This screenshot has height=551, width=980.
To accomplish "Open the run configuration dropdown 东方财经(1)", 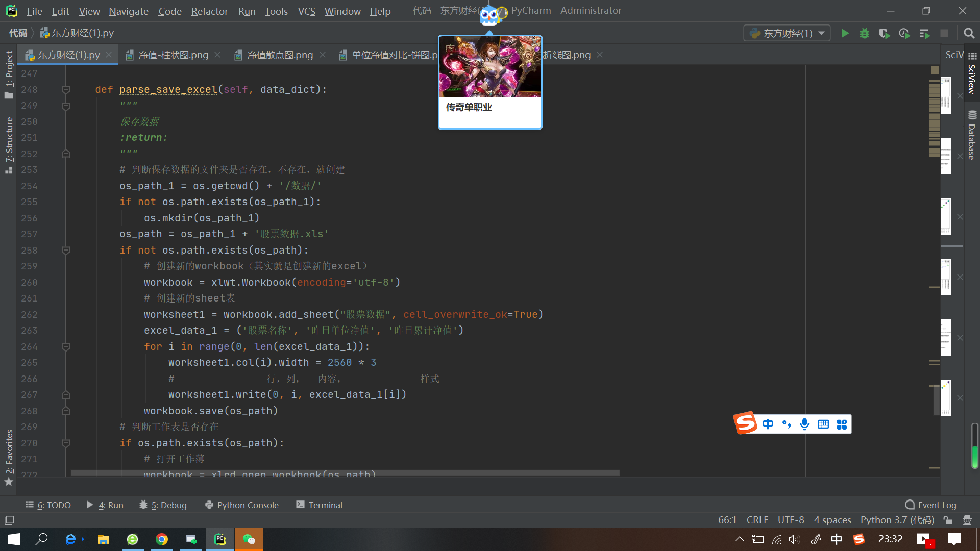I will point(787,33).
